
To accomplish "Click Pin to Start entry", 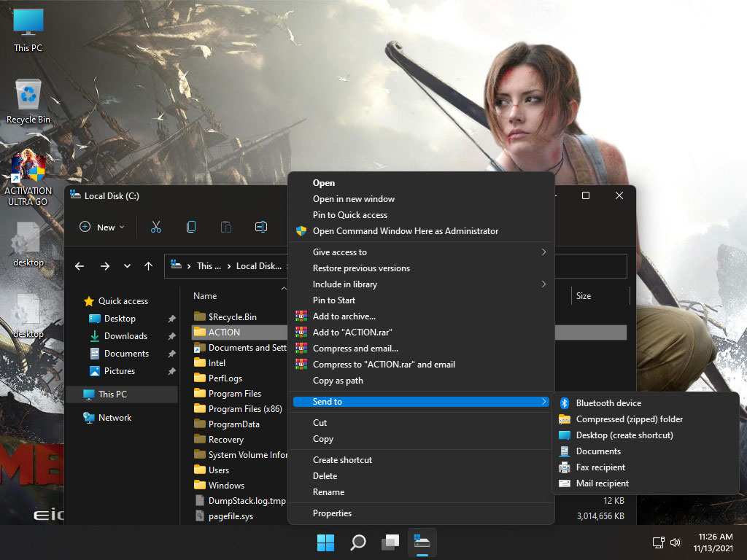I will [x=421, y=300].
